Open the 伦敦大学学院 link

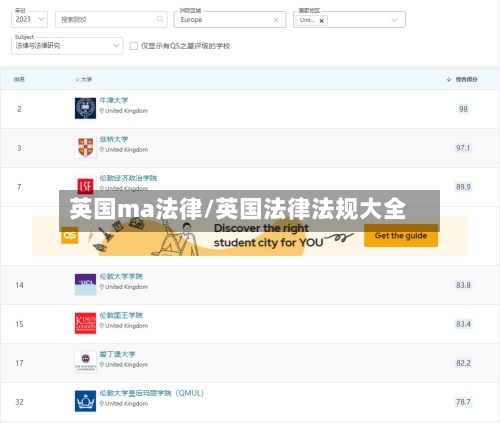(x=121, y=276)
